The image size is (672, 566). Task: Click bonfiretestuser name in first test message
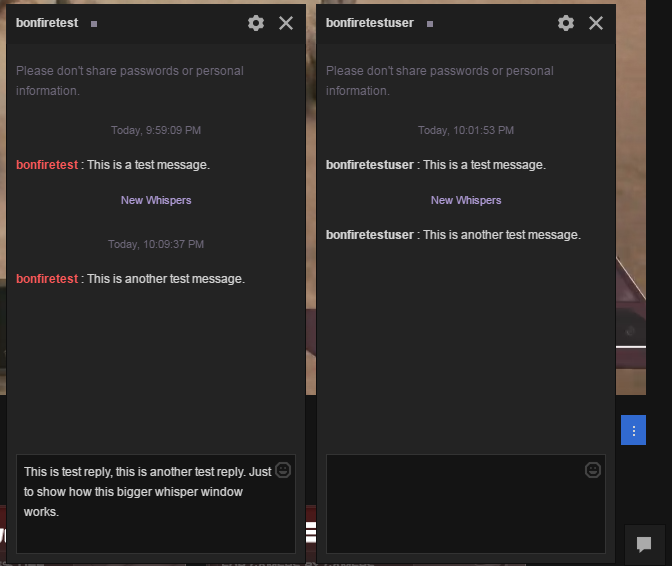tap(370, 165)
